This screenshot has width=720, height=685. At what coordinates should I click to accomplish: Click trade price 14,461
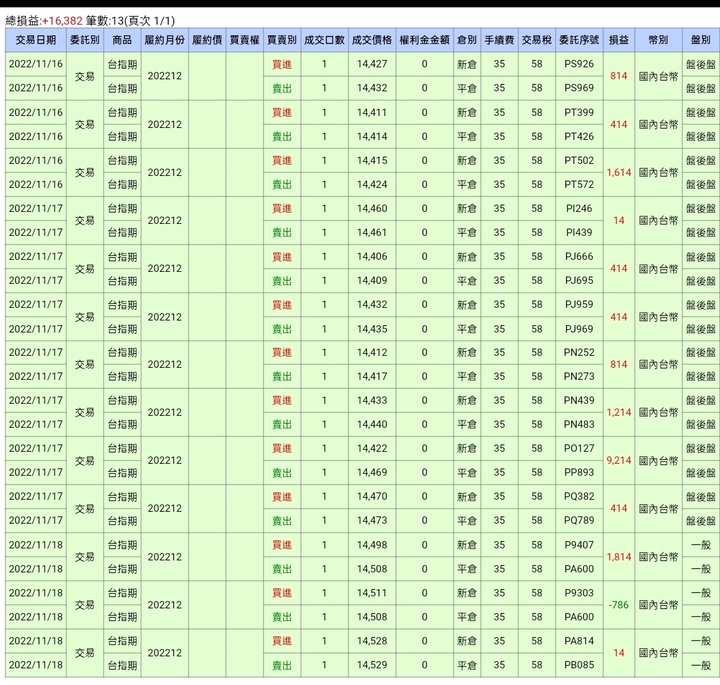(x=372, y=232)
